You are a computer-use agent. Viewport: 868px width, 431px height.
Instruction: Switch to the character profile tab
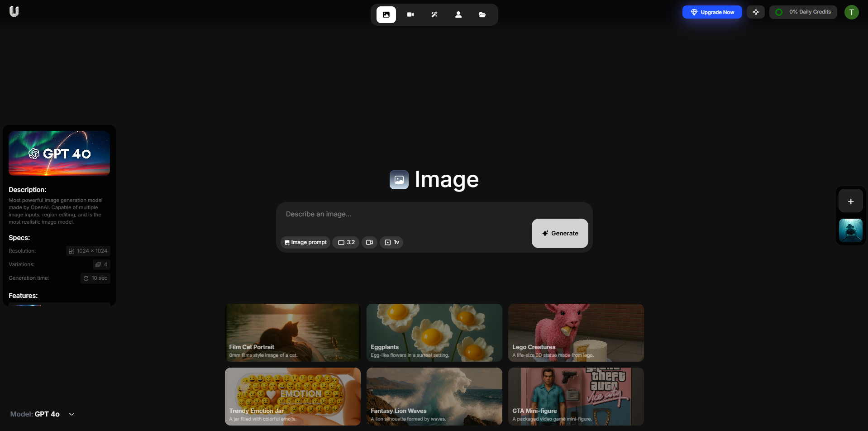pos(458,14)
